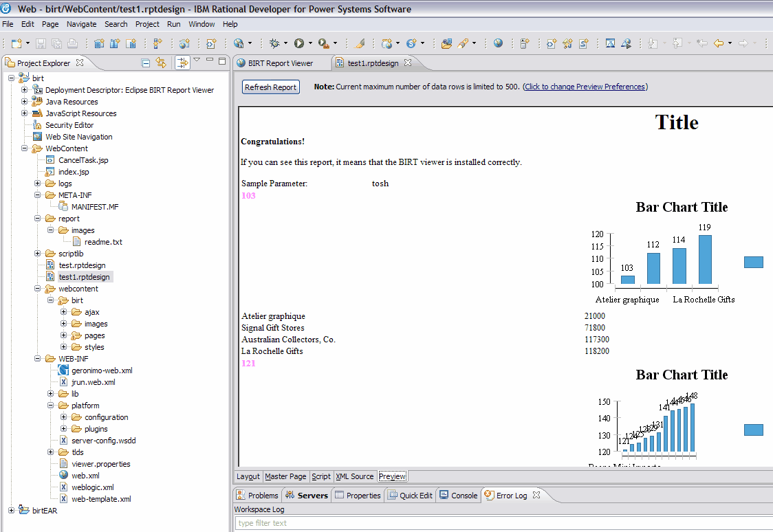Switch to the Master Page tab
773x532 pixels.
point(285,476)
